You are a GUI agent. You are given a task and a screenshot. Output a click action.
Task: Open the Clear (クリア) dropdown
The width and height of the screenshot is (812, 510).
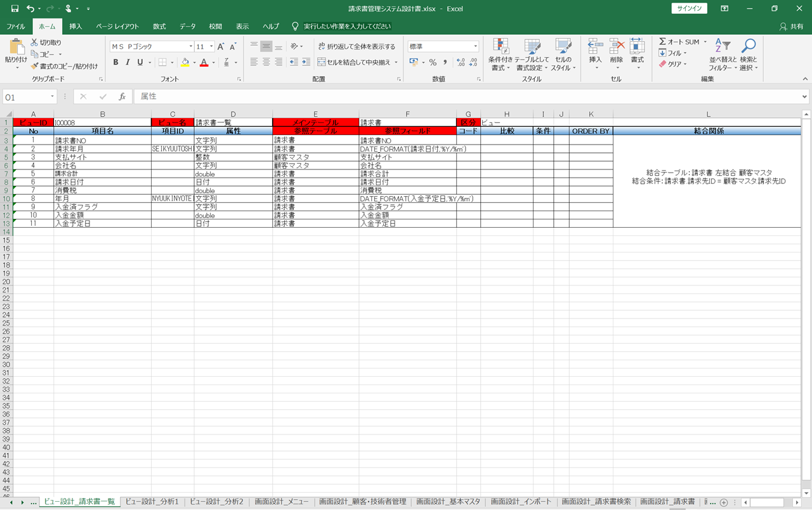coord(672,64)
